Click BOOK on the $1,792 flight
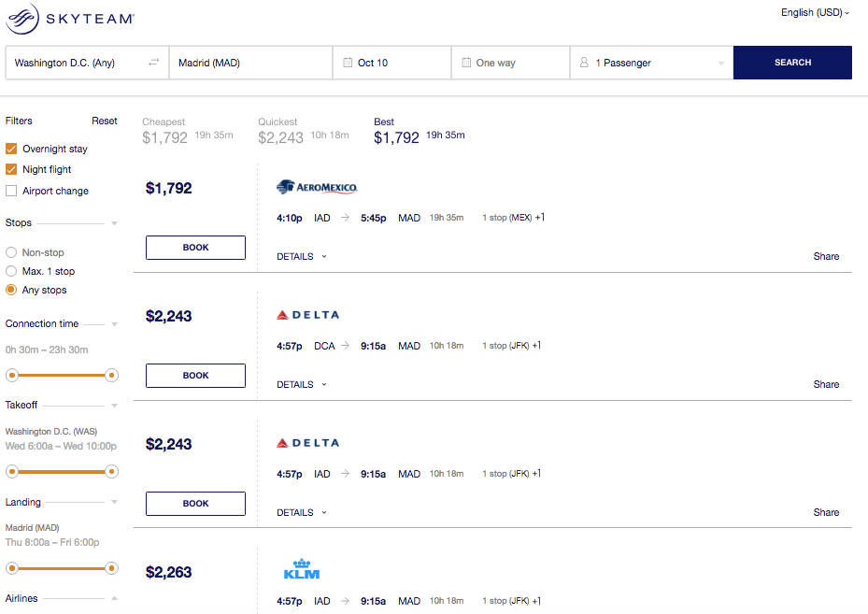Image resolution: width=868 pixels, height=614 pixels. (195, 247)
